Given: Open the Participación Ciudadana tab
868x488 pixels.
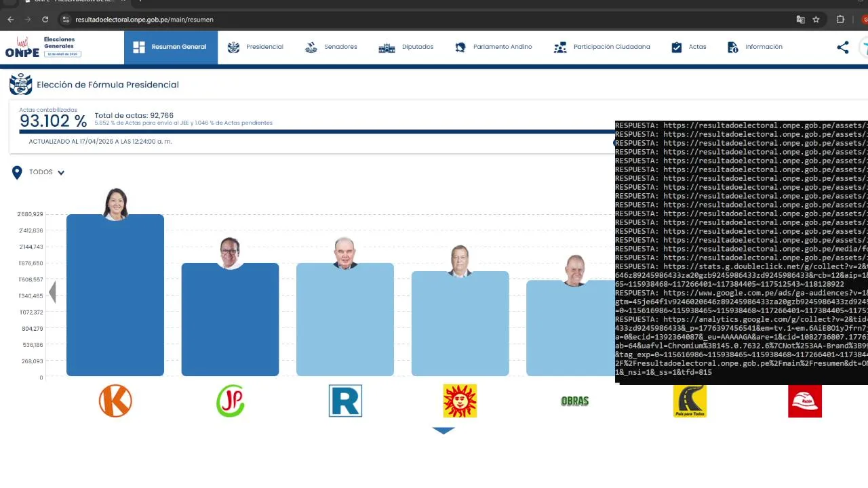Looking at the screenshot, I should click(x=601, y=47).
